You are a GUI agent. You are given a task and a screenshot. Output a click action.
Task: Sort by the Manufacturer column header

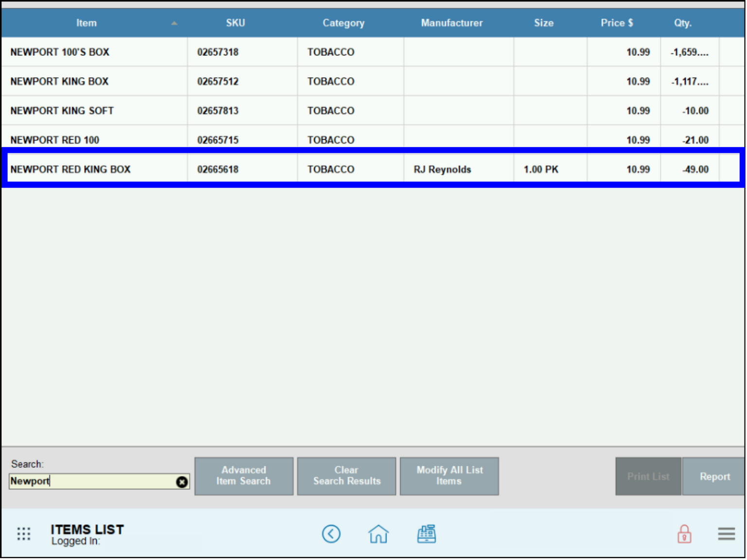tap(452, 23)
